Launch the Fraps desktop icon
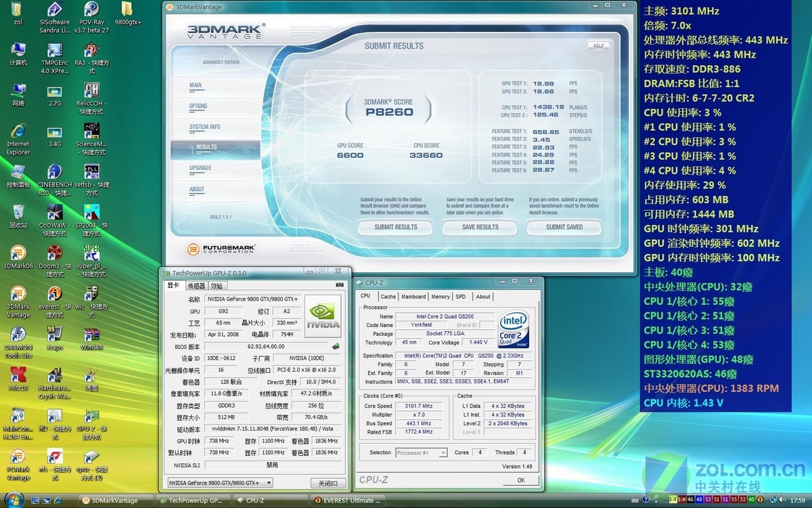This screenshot has height=508, width=812. tap(55, 338)
